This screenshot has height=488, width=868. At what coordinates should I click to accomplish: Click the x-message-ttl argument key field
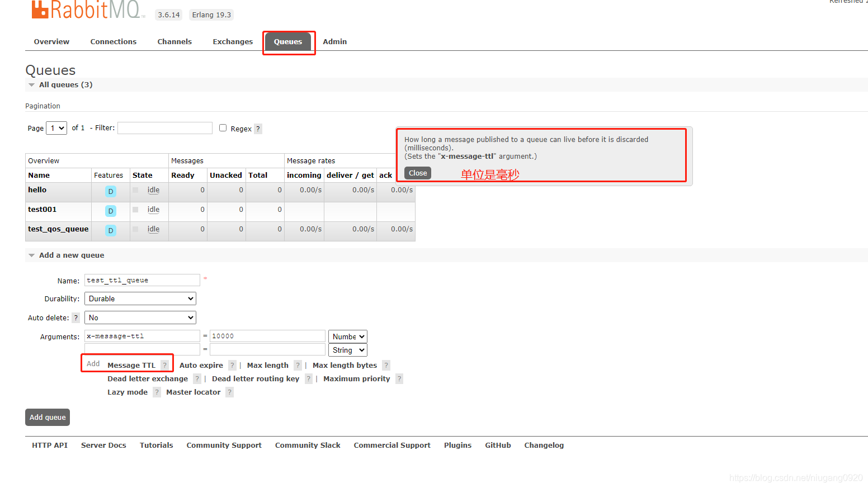[x=142, y=336]
